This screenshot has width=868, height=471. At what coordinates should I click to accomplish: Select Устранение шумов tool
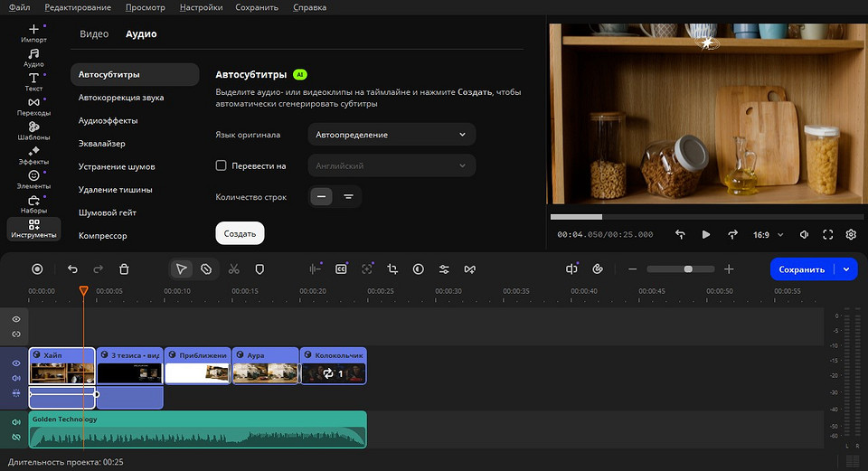pyautogui.click(x=117, y=166)
